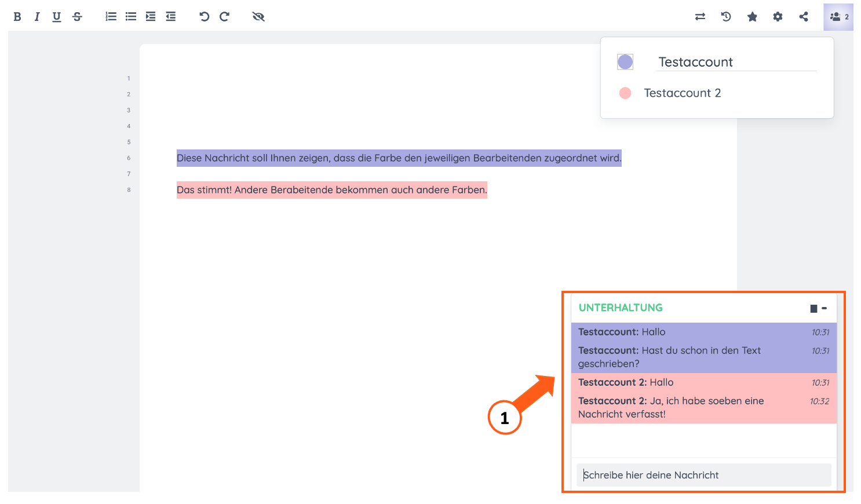
Task: Click line number 1 in the gutter
Action: [x=129, y=78]
